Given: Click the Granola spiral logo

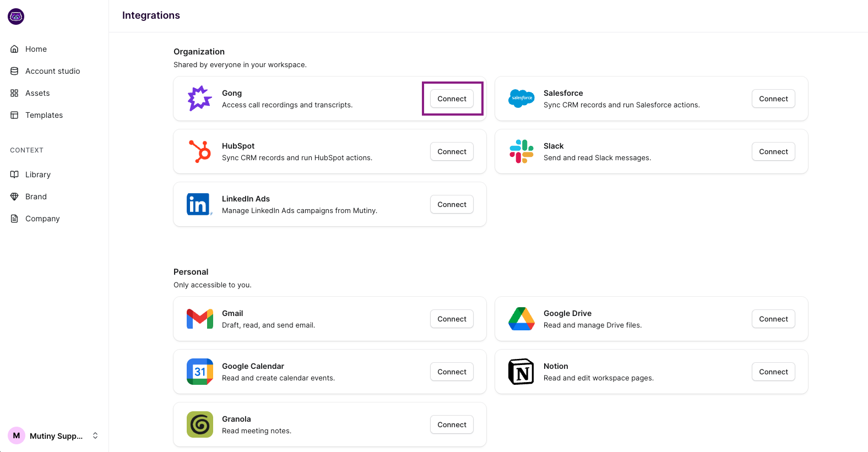Looking at the screenshot, I should pyautogui.click(x=200, y=424).
